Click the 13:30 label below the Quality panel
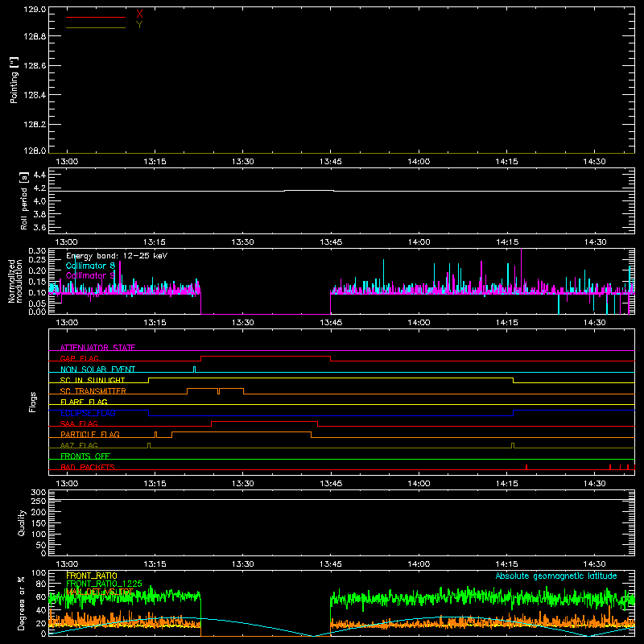This screenshot has height=644, width=644. point(243,564)
